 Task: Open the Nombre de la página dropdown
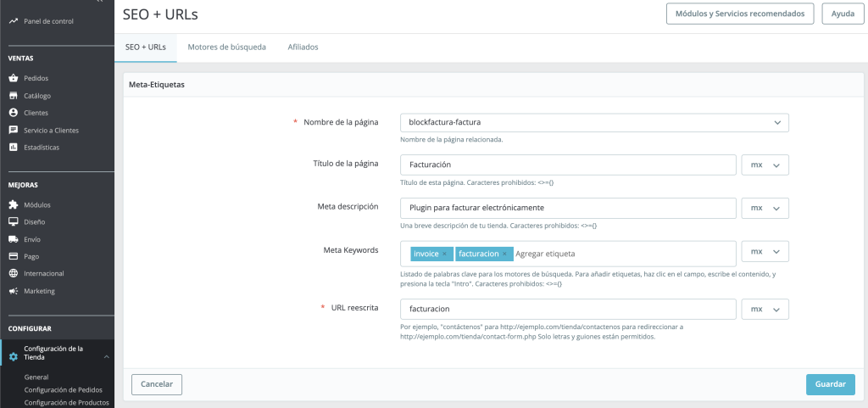(x=594, y=123)
